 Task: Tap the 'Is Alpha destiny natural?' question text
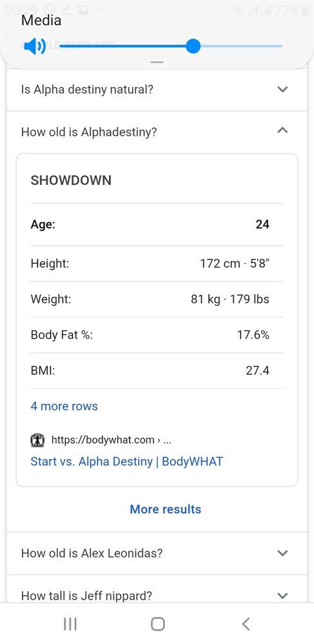click(x=87, y=89)
